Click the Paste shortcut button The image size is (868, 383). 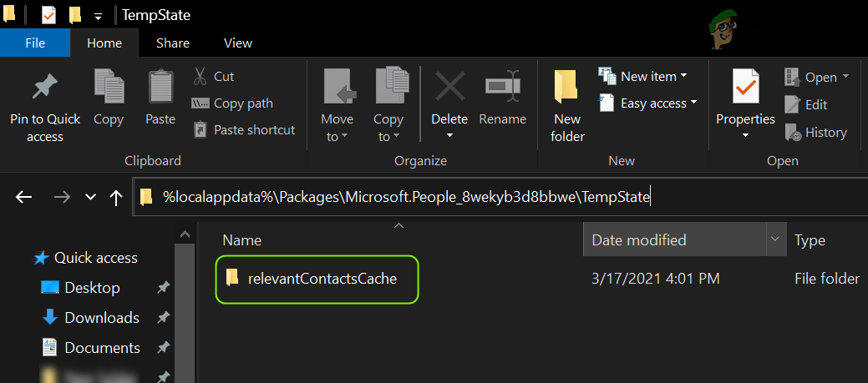[x=244, y=130]
